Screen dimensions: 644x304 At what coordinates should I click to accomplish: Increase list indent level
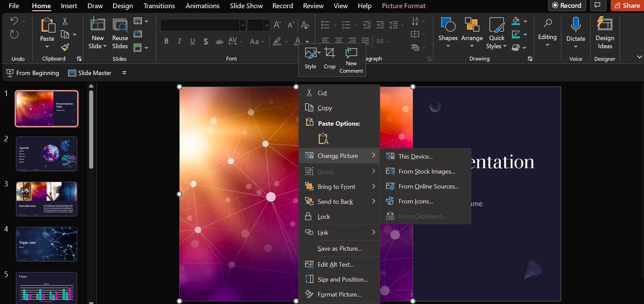[x=380, y=25]
